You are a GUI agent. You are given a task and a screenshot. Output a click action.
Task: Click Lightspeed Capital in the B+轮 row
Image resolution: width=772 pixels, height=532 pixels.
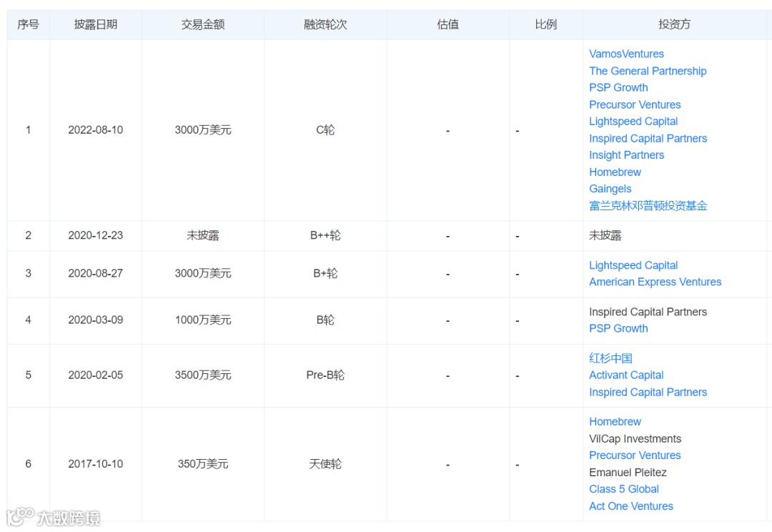coord(633,265)
